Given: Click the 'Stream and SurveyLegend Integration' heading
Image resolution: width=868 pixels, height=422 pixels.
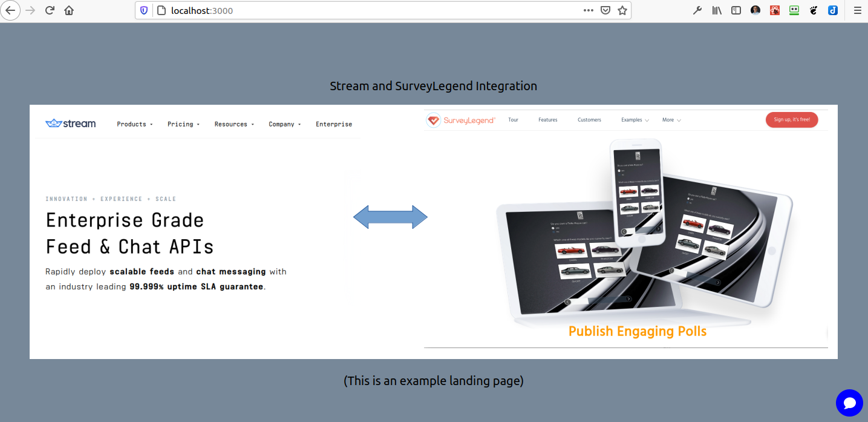Looking at the screenshot, I should pyautogui.click(x=434, y=86).
